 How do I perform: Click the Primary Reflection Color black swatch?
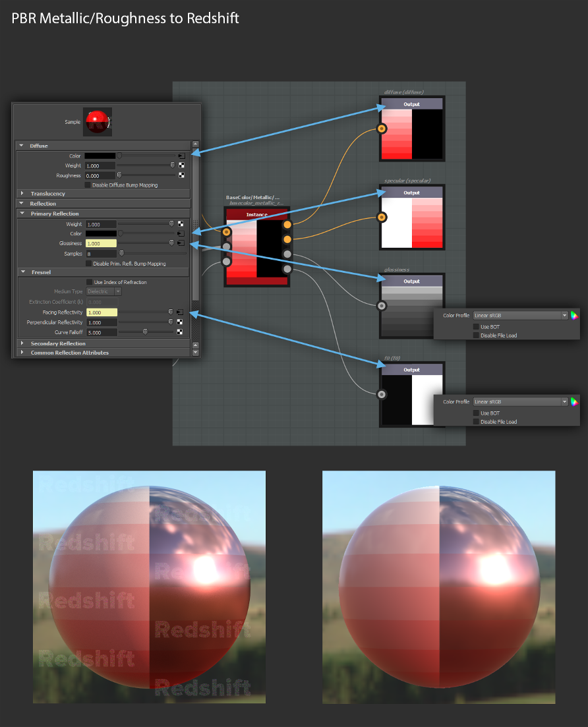101,234
